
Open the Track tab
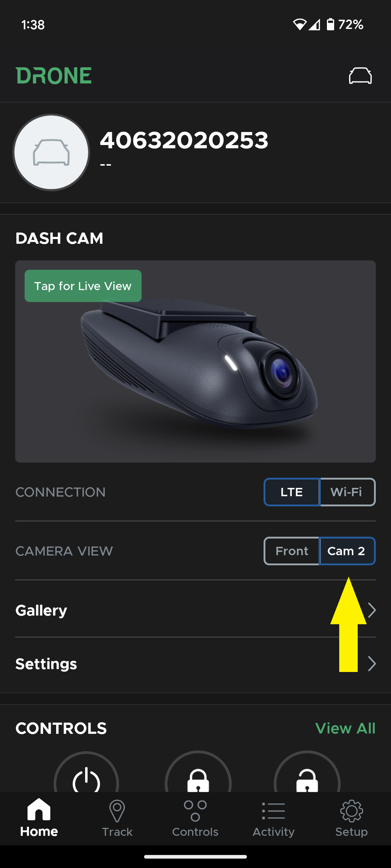(117, 818)
